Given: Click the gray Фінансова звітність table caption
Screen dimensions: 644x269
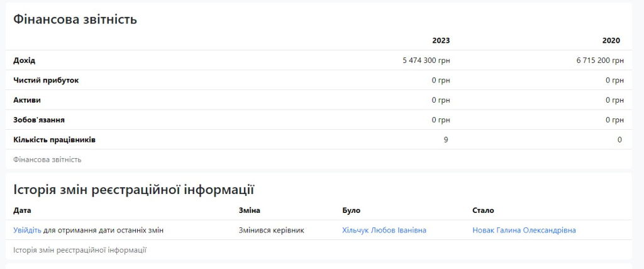Looking at the screenshot, I should (47, 159).
